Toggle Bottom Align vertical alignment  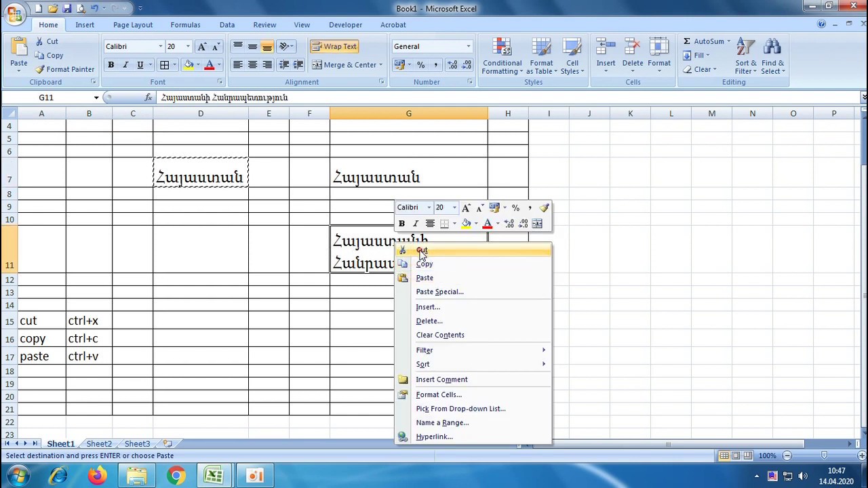(267, 46)
